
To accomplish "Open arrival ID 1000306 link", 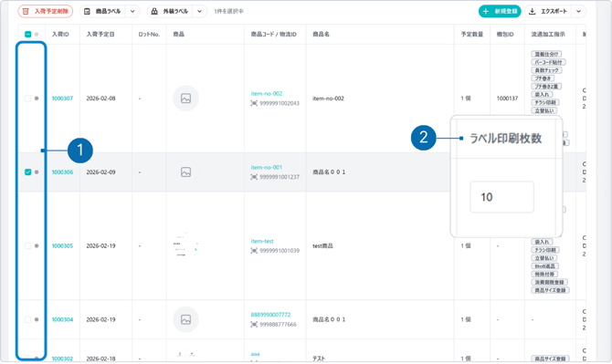I will (x=62, y=172).
